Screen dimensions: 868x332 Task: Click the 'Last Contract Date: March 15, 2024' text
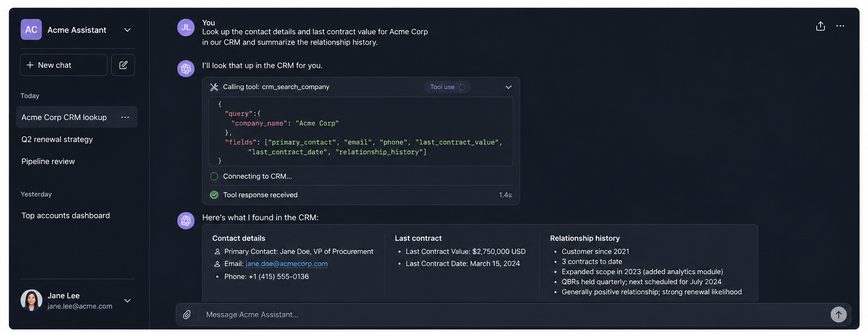[463, 264]
